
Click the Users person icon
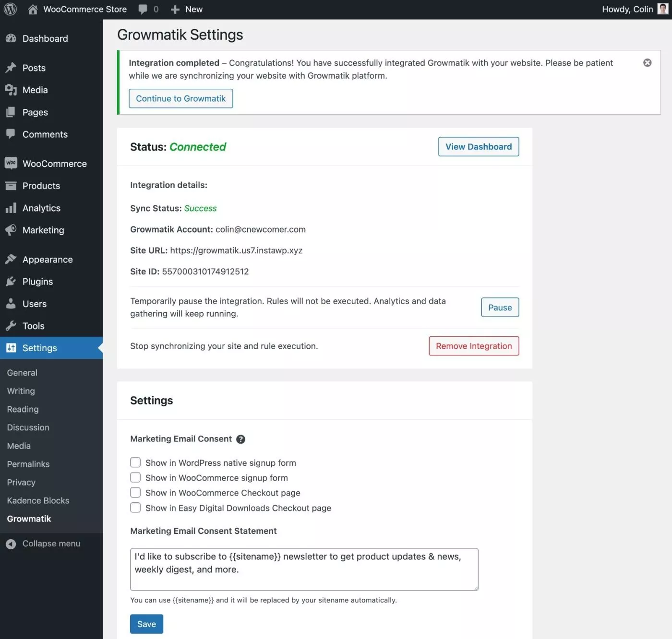[x=11, y=304]
